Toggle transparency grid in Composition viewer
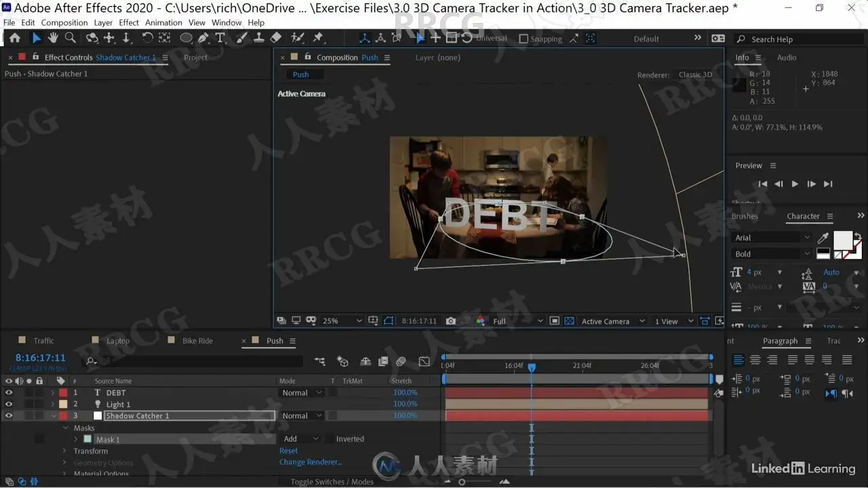Image resolution: width=868 pixels, height=488 pixels. pos(569,321)
